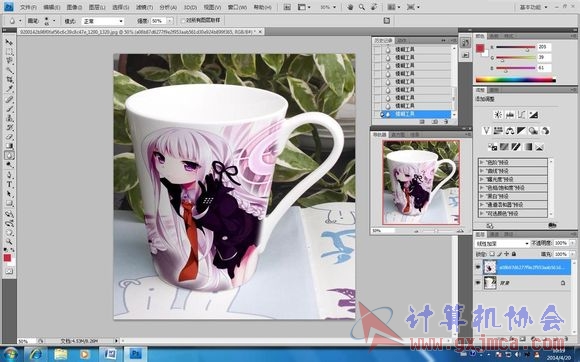Toggle visibility of the 背景 layer
This screenshot has width=580, height=362.
coord(478,283)
